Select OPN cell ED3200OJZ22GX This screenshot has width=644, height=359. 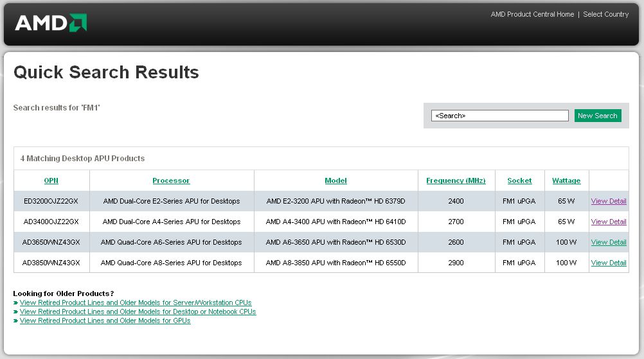pyautogui.click(x=51, y=201)
